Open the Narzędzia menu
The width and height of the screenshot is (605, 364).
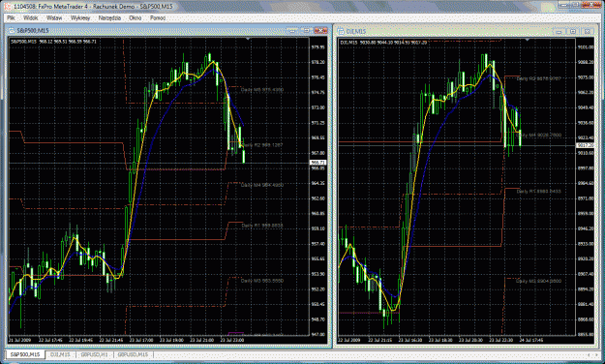[x=109, y=18]
